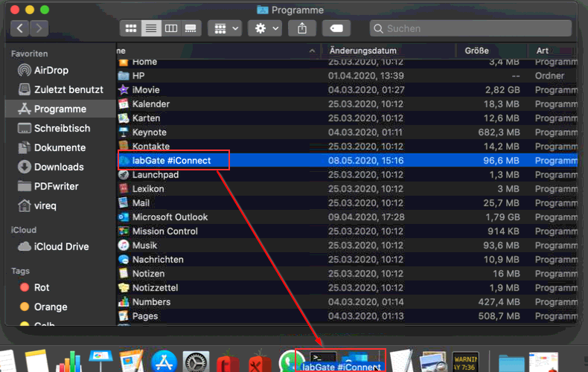Click the Tags toolbar button

[x=336, y=28]
